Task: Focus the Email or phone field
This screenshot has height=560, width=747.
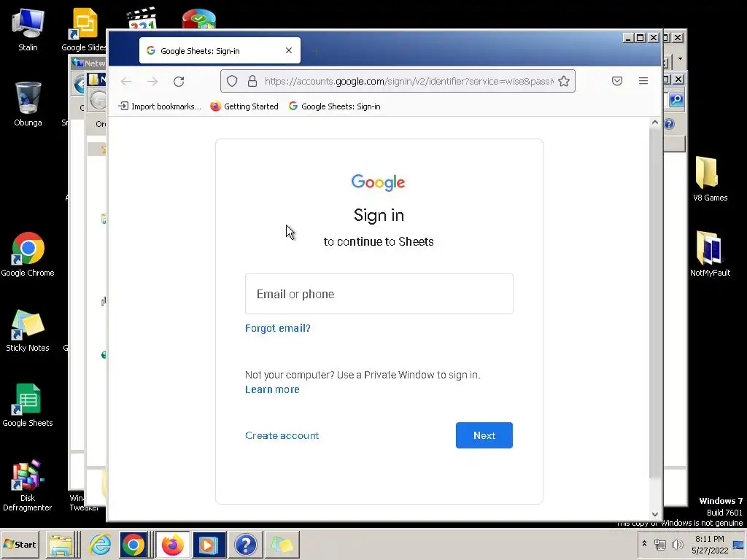Action: click(x=379, y=294)
